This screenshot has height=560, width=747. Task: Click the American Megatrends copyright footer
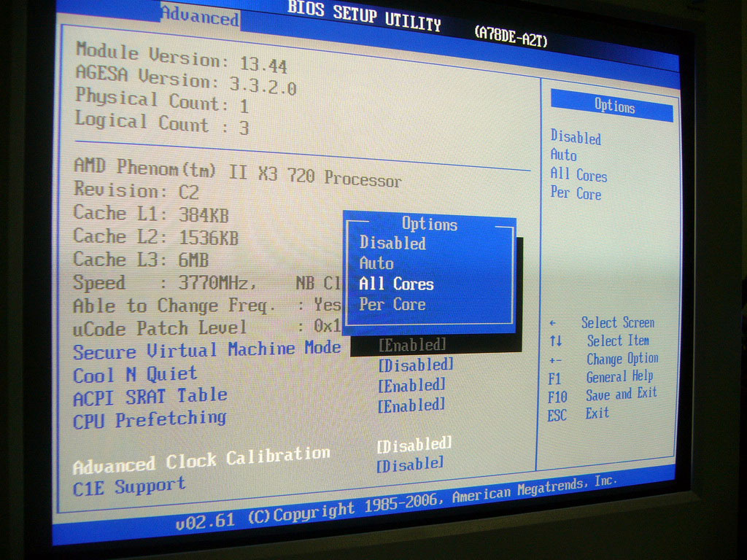[396, 502]
